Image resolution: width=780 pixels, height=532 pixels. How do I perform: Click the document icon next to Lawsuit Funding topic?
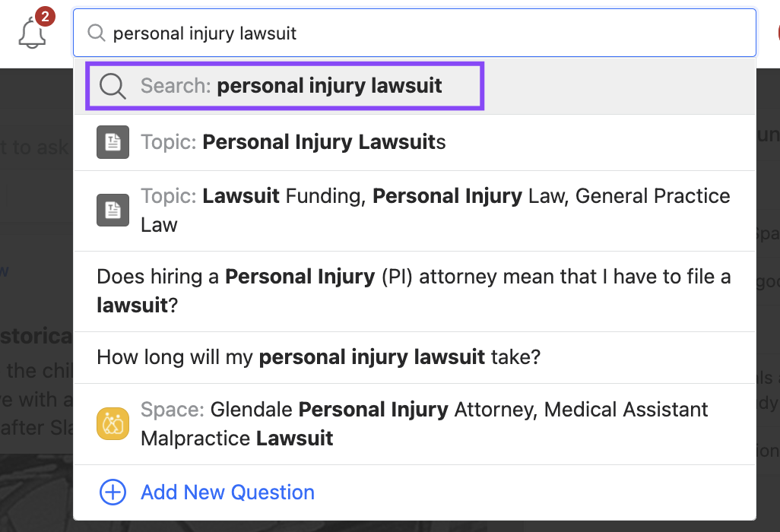click(113, 210)
